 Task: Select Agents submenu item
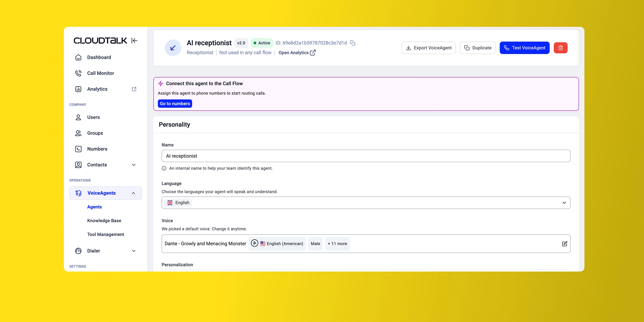tap(94, 207)
